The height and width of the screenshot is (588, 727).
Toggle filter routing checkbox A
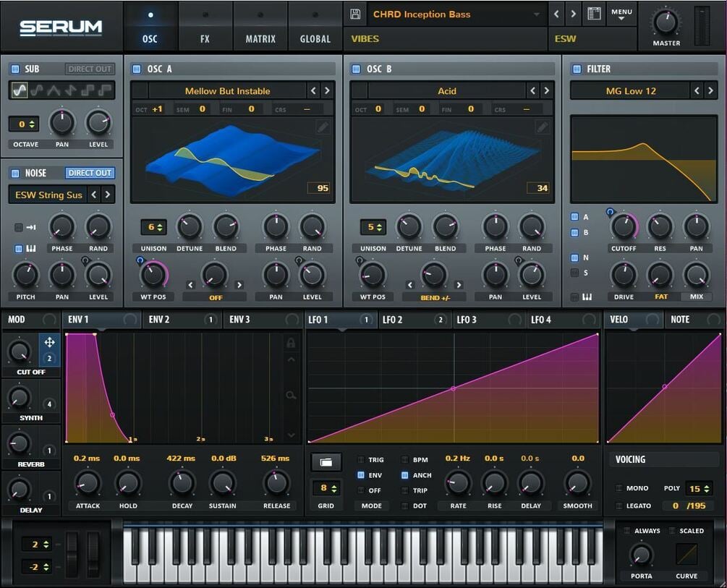coord(574,216)
